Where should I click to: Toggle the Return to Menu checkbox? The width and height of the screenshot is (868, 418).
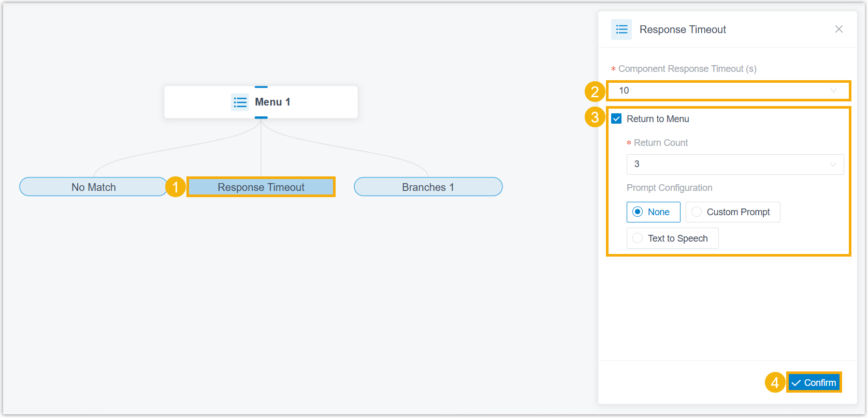point(616,118)
